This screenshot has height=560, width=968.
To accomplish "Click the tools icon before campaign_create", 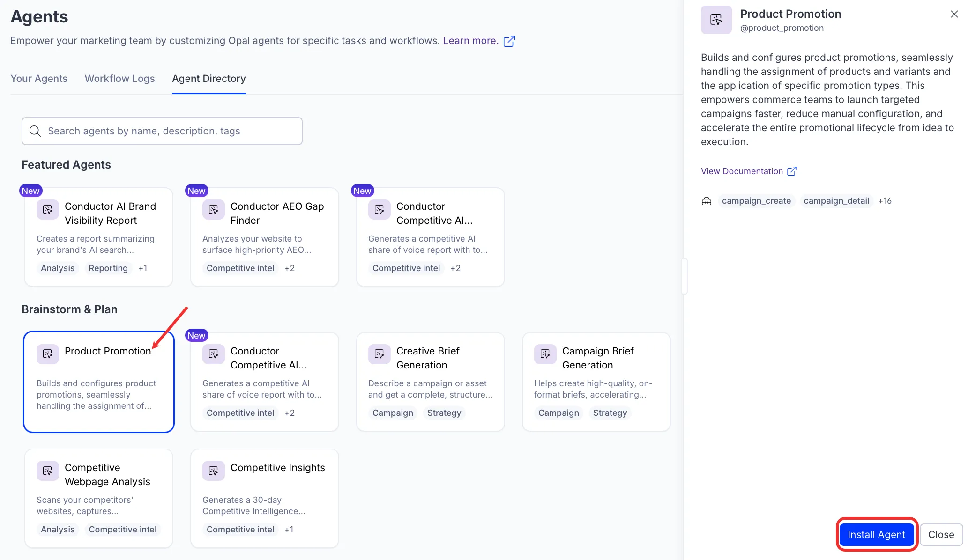I will pos(707,201).
